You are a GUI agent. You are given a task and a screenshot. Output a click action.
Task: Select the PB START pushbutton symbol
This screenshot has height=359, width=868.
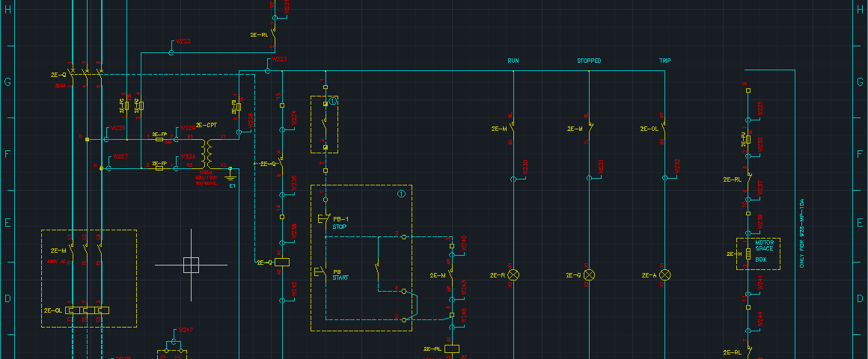pyautogui.click(x=320, y=274)
